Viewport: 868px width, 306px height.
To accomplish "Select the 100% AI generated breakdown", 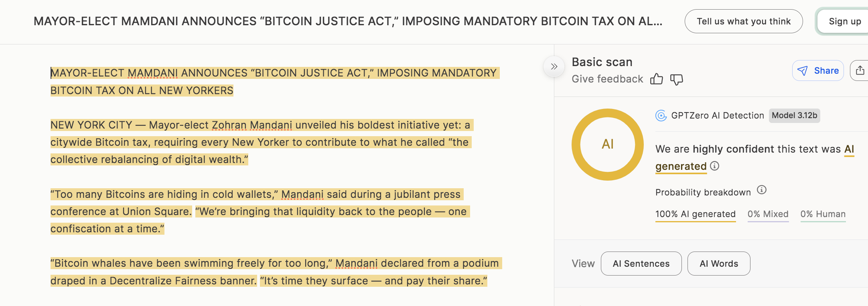I will [x=695, y=214].
